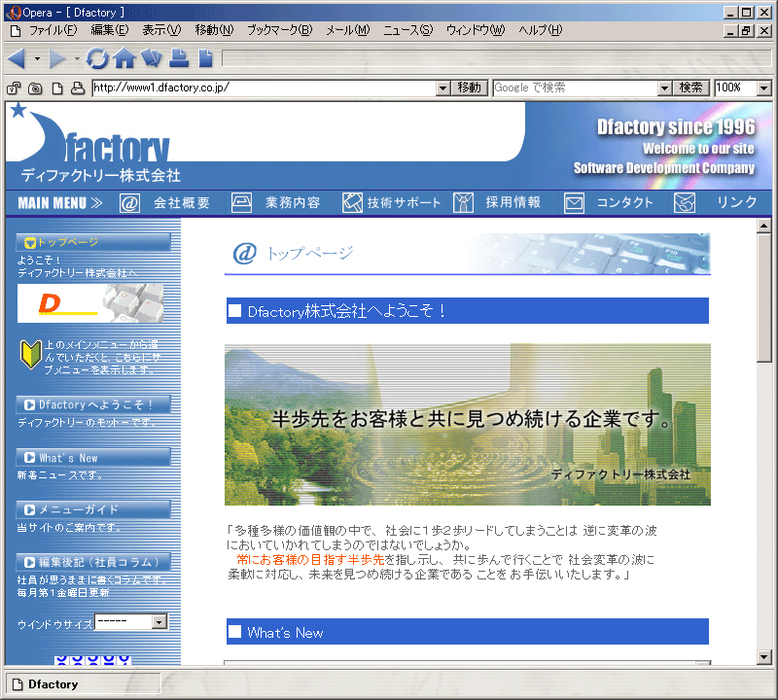This screenshot has height=700, width=778.
Task: Click the D keyboard banner image in sidebar
Action: point(90,303)
